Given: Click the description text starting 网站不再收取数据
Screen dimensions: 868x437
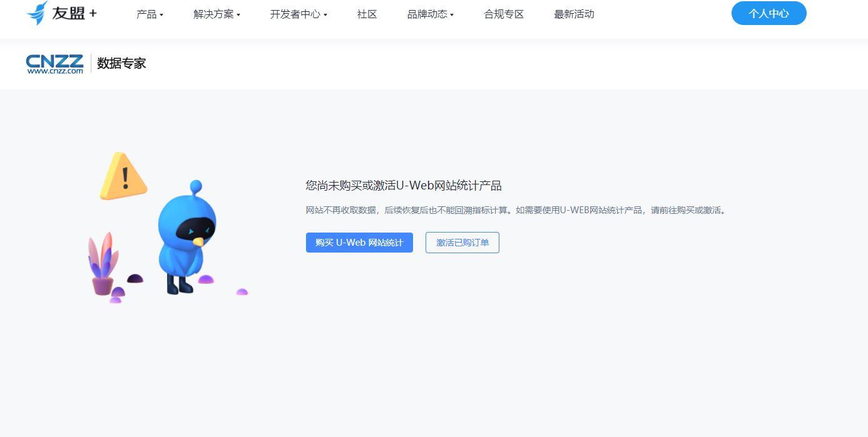Looking at the screenshot, I should tap(517, 210).
